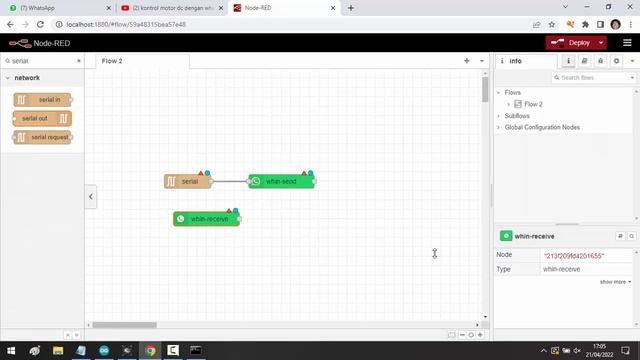640x360 pixels.
Task: Open the Windows Start menu
Action: click(x=11, y=351)
